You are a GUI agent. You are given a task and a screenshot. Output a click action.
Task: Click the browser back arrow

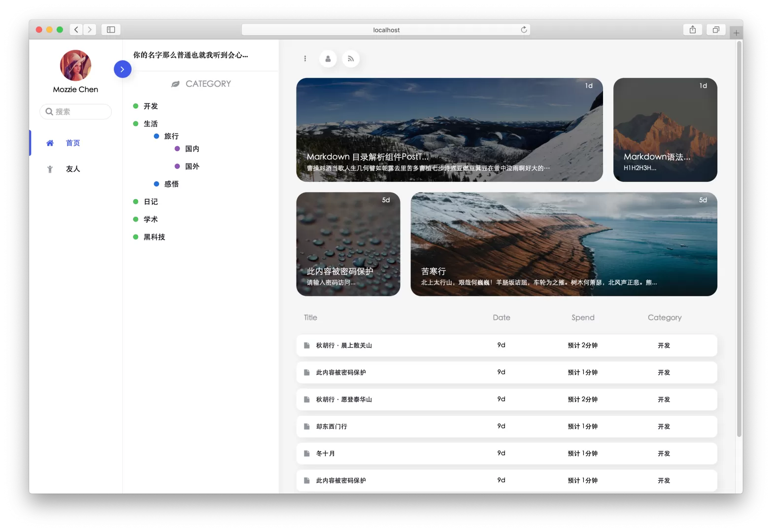76,30
